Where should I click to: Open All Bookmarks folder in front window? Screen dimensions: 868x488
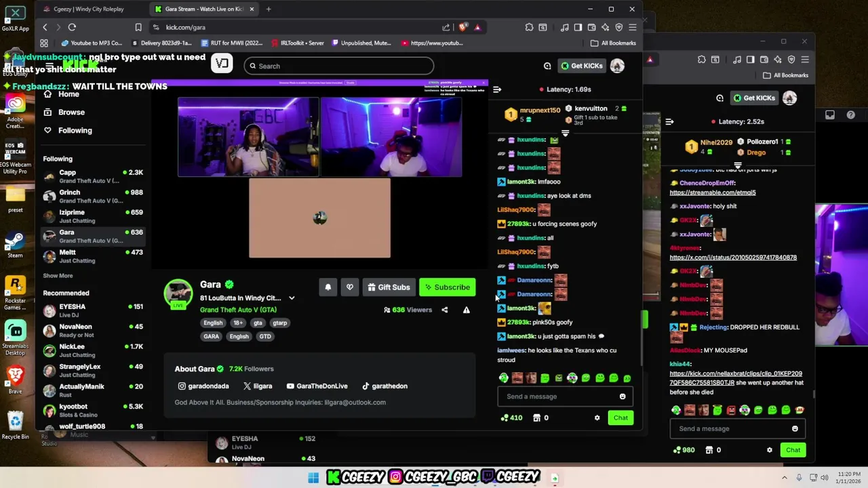(x=613, y=43)
